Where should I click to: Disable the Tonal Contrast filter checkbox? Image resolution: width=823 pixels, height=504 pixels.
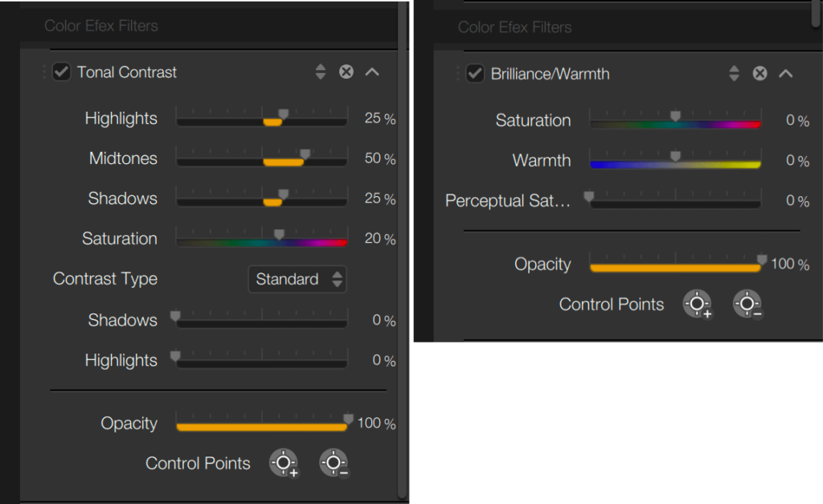click(x=61, y=72)
